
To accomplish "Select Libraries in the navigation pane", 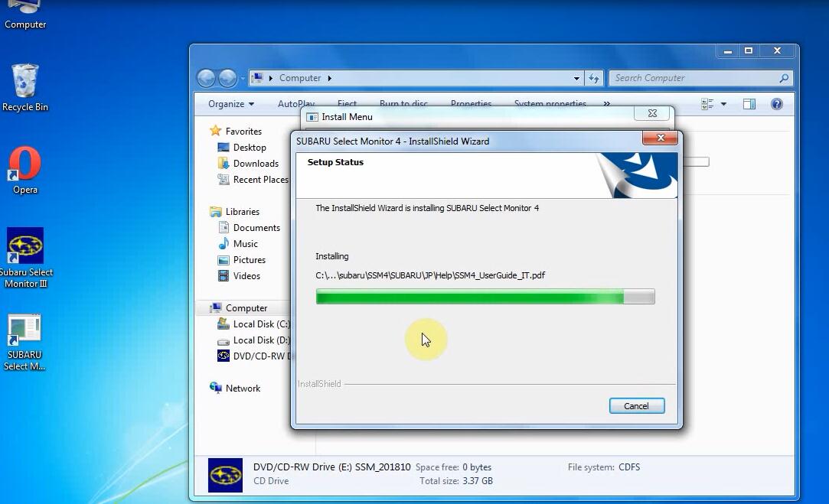I will tap(242, 211).
